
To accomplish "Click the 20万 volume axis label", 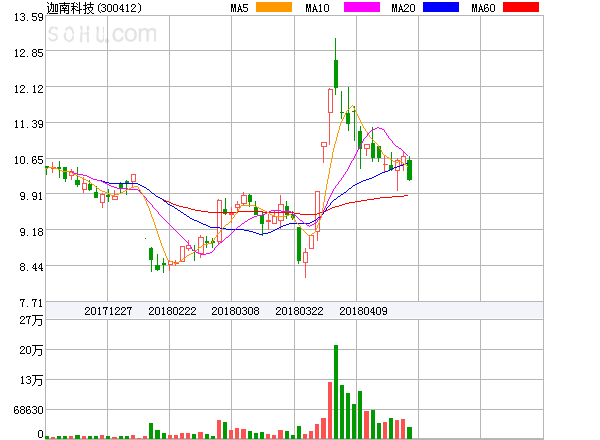I will tap(31, 350).
